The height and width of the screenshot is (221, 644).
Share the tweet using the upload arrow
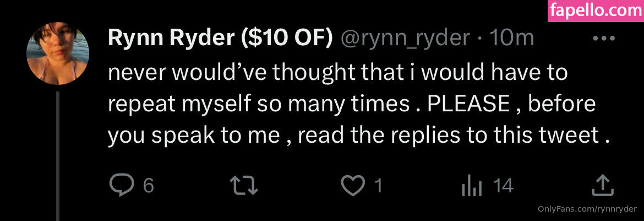click(602, 186)
